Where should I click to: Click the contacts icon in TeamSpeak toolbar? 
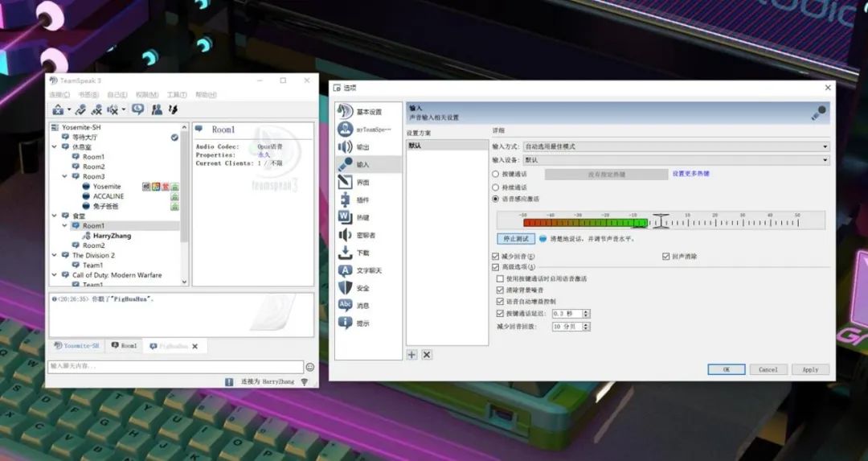tap(157, 109)
